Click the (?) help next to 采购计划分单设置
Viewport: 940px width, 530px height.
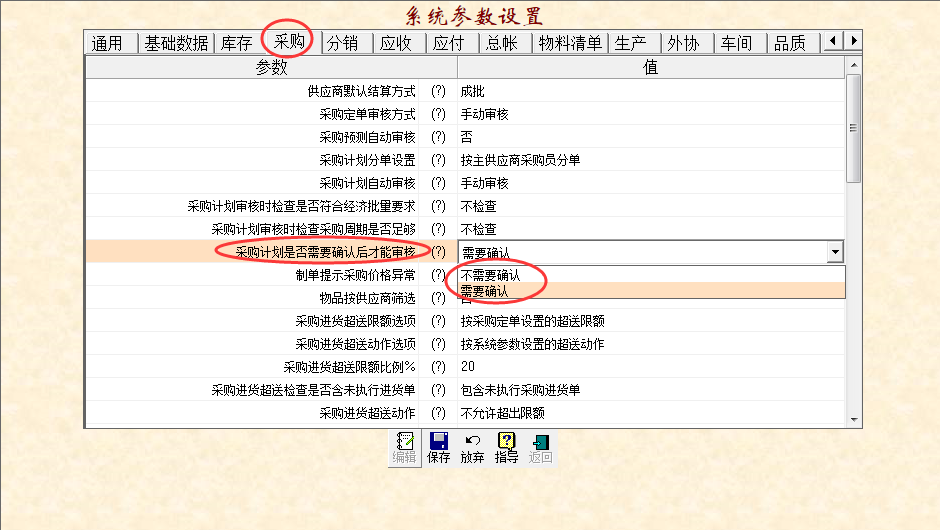pos(438,160)
